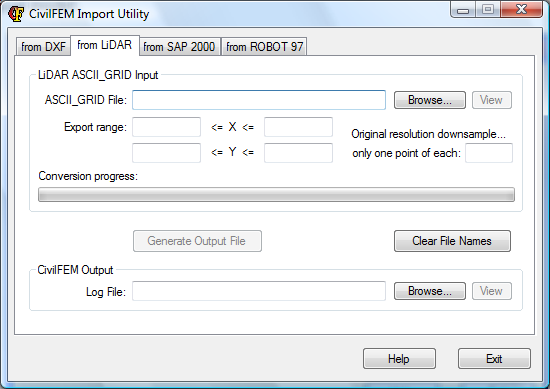
Task: Open the from SAP 2000 tab
Action: point(179,47)
